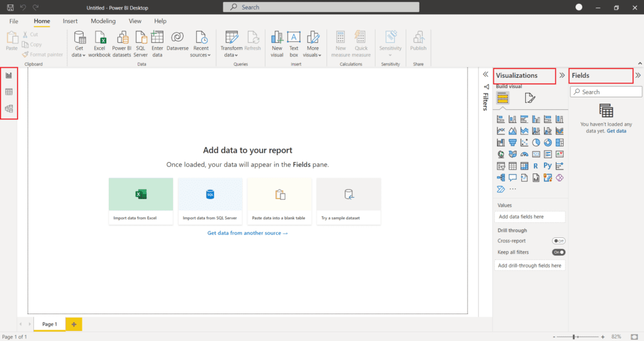This screenshot has width=644, height=341.
Task: Select Slicer visual
Action: pyautogui.click(x=501, y=166)
